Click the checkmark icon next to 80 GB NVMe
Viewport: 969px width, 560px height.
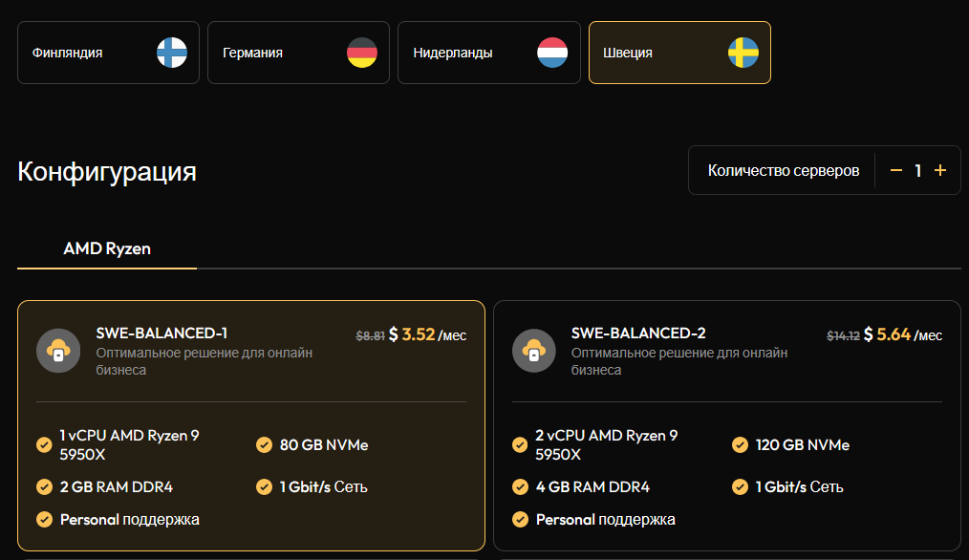tap(265, 444)
